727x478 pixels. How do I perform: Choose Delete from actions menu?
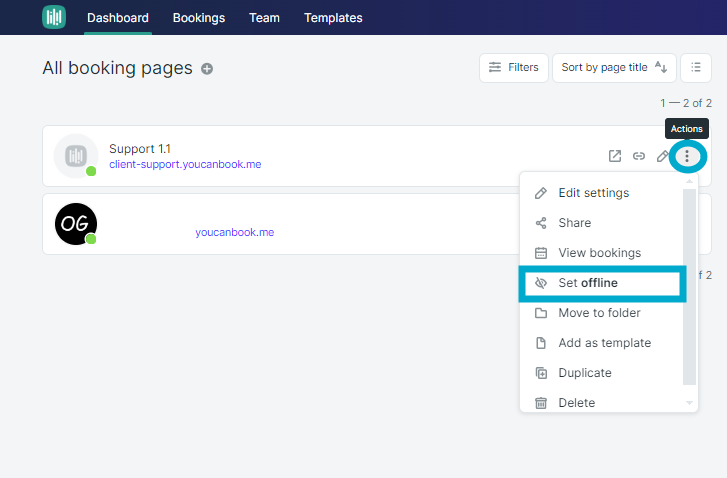(x=601, y=402)
